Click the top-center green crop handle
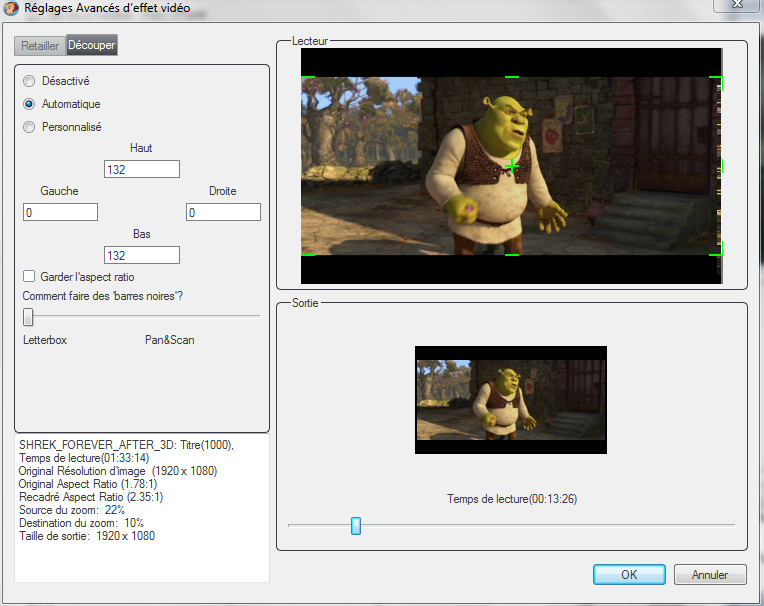 pos(512,78)
